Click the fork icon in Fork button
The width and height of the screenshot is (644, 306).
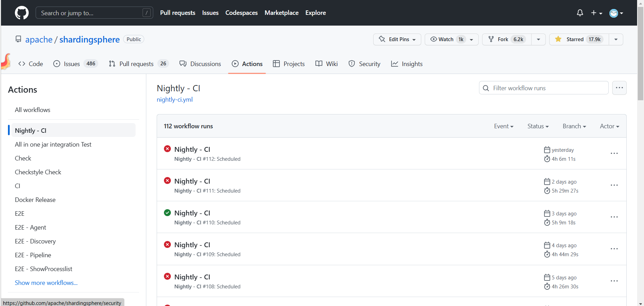[x=491, y=39]
